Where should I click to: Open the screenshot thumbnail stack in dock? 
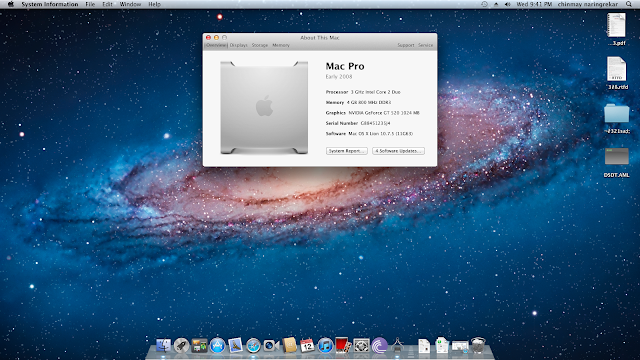[x=460, y=347]
